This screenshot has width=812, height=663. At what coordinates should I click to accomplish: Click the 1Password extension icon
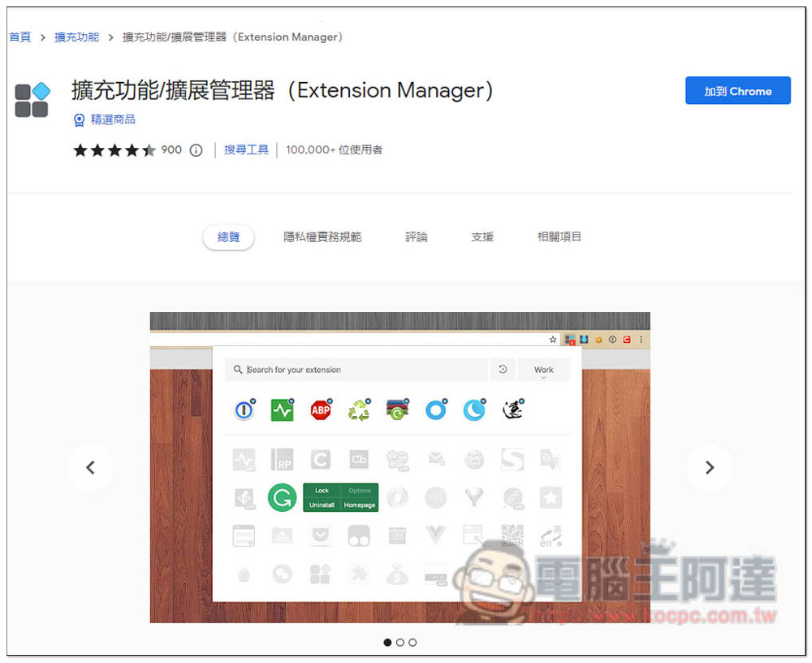tap(244, 410)
